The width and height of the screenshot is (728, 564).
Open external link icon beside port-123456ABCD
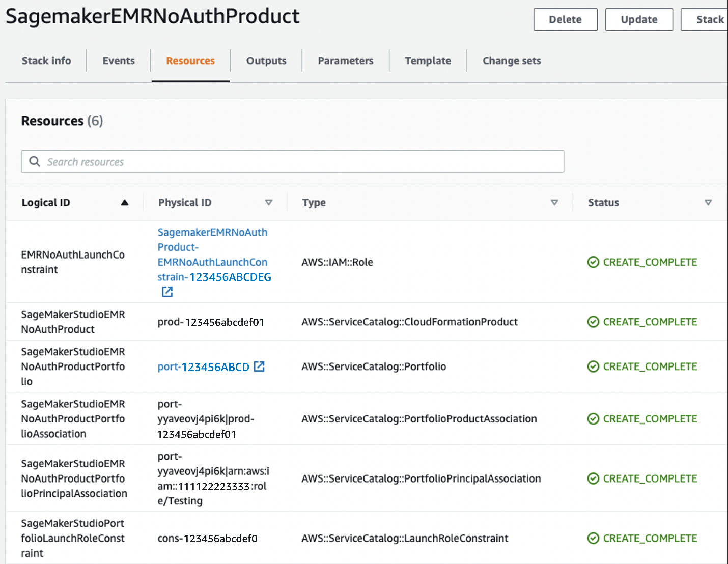click(259, 366)
